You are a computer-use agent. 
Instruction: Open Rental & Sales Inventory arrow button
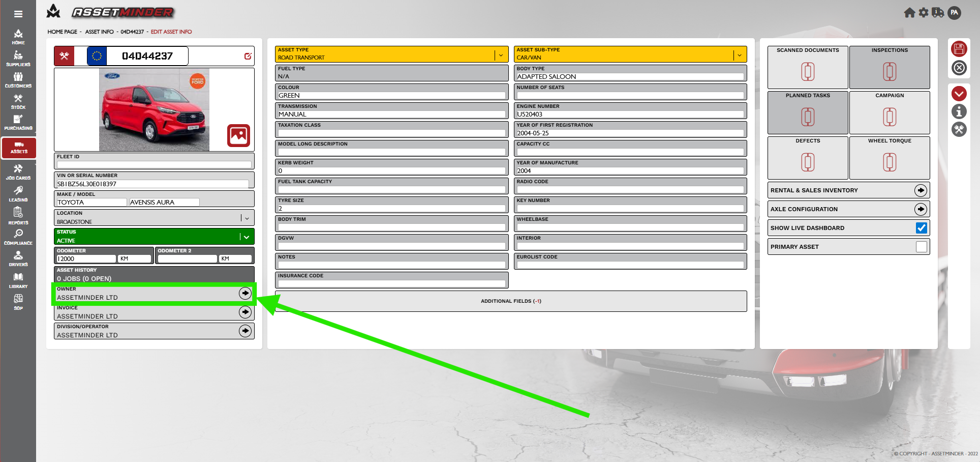coord(921,190)
